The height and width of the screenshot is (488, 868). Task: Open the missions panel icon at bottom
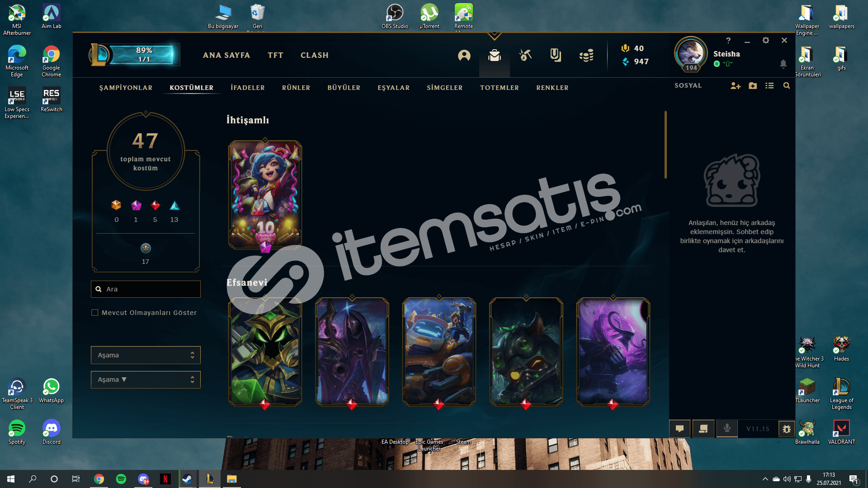coord(703,429)
